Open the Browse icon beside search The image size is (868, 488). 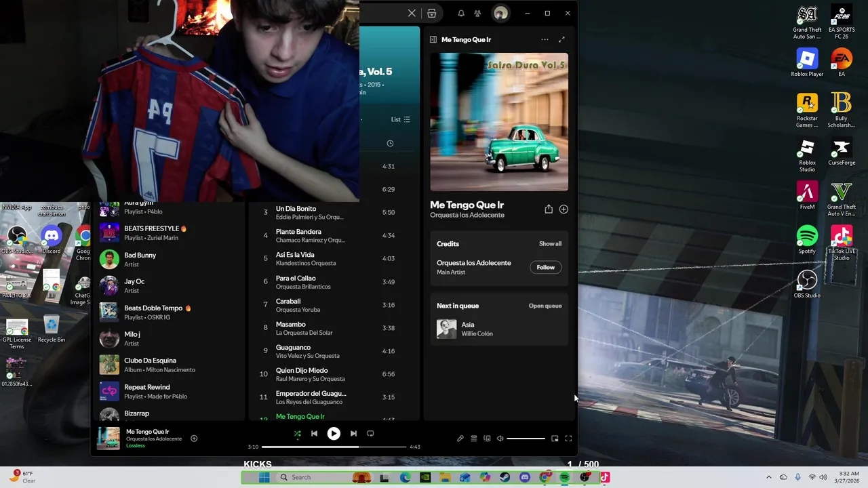(x=432, y=13)
